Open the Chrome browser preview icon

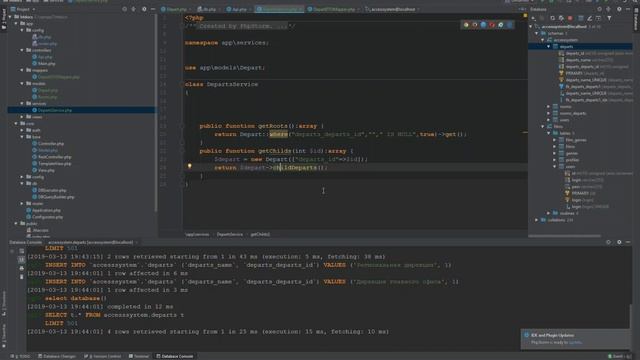pos(466,25)
